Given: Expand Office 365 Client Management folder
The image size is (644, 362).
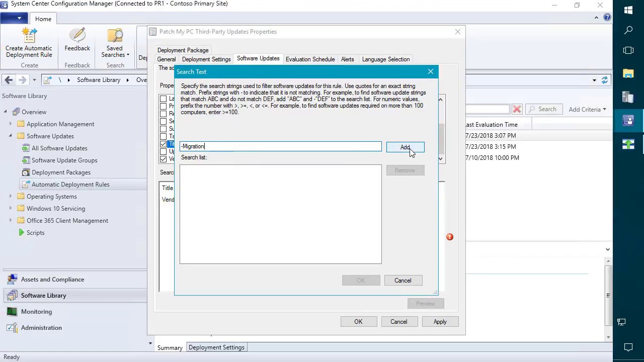Looking at the screenshot, I should coord(11,221).
